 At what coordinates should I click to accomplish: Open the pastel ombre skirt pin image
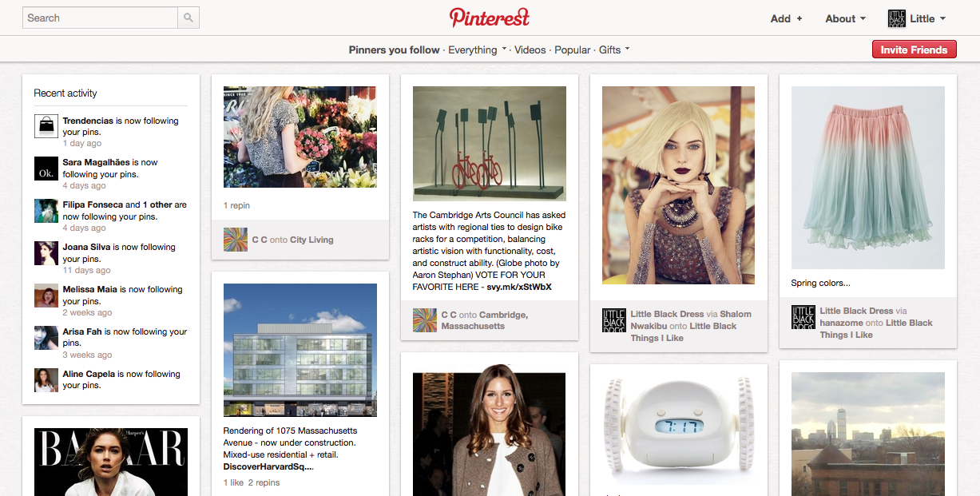click(868, 177)
